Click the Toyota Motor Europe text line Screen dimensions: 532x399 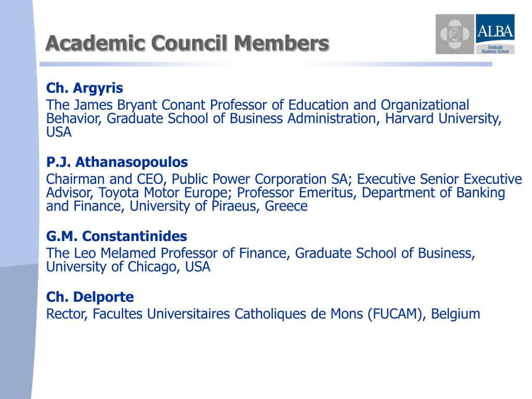click(275, 192)
